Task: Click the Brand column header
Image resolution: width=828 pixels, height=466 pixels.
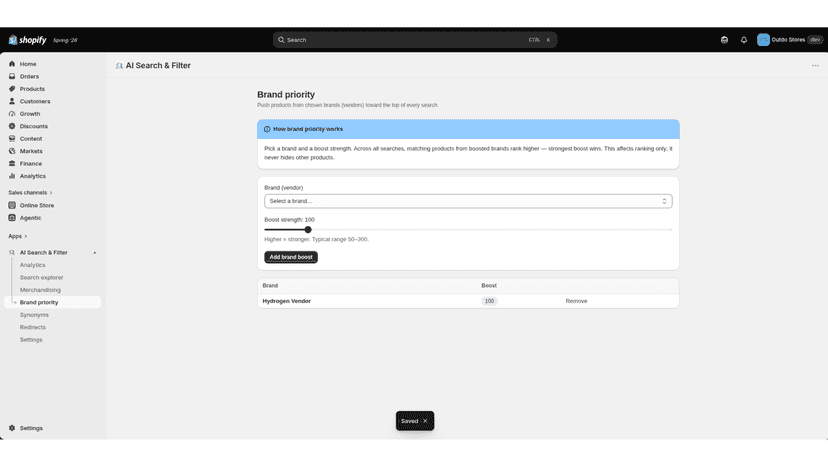Action: tap(270, 285)
